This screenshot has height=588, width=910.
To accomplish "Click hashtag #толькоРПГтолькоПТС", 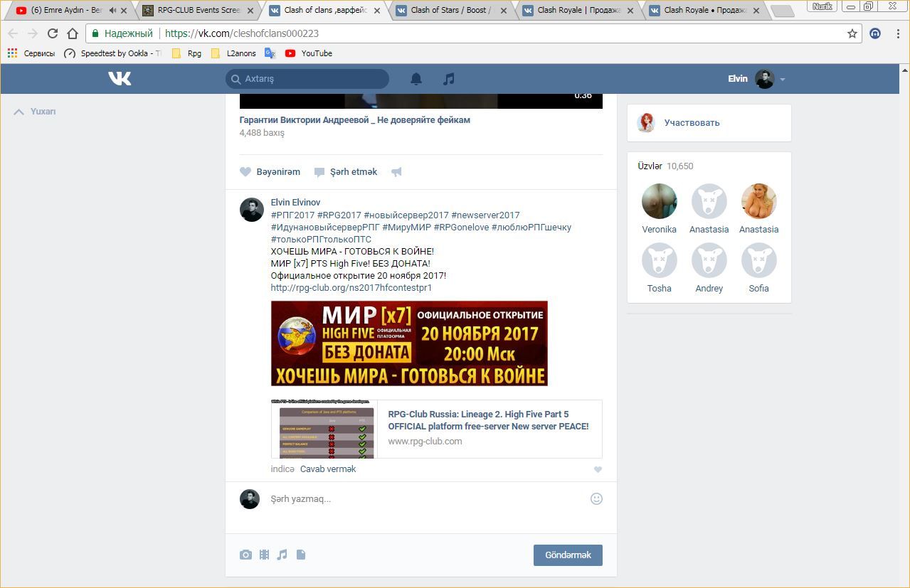I will pyautogui.click(x=321, y=240).
